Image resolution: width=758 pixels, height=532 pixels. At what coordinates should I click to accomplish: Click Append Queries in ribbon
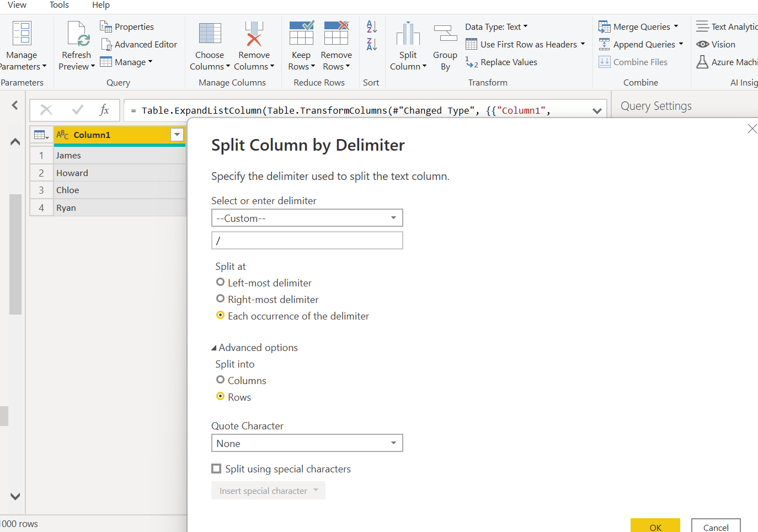641,44
